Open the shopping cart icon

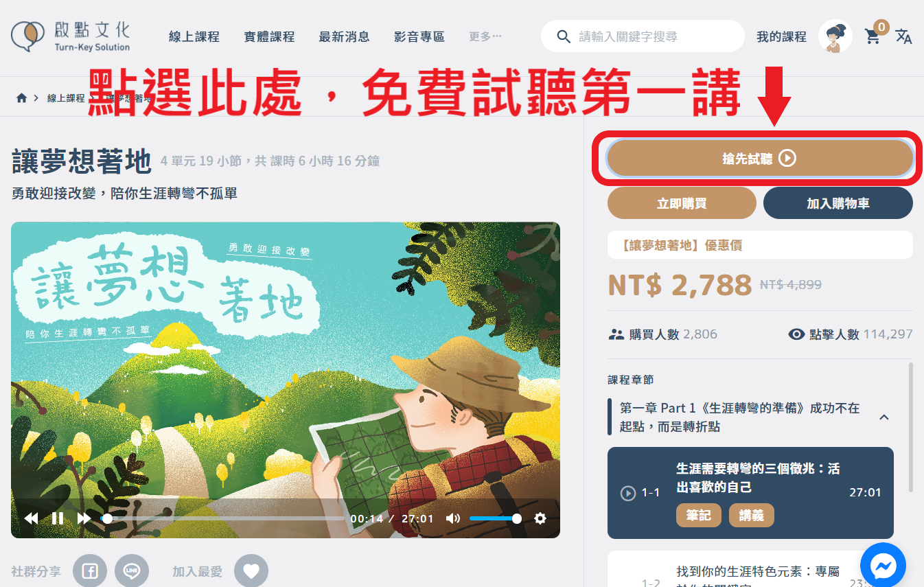click(873, 36)
